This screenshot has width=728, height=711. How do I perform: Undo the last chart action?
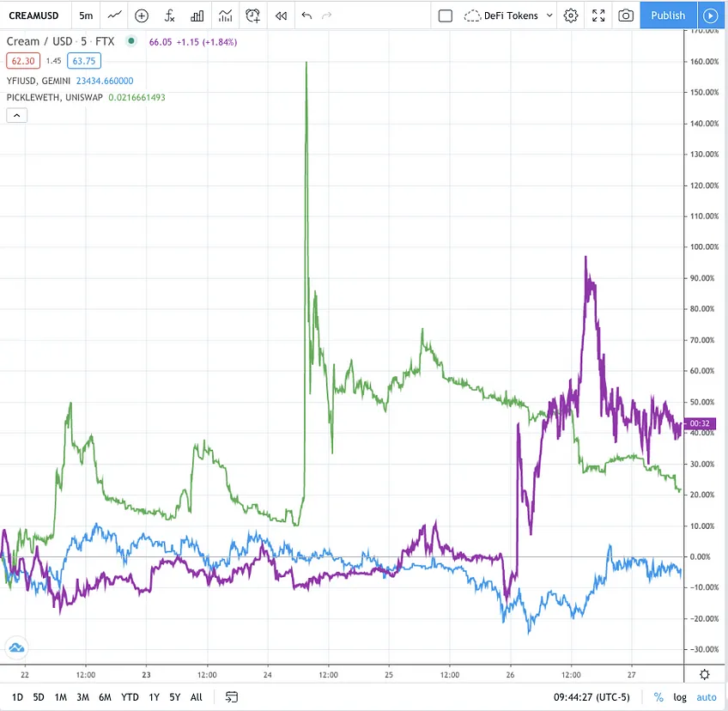[306, 15]
